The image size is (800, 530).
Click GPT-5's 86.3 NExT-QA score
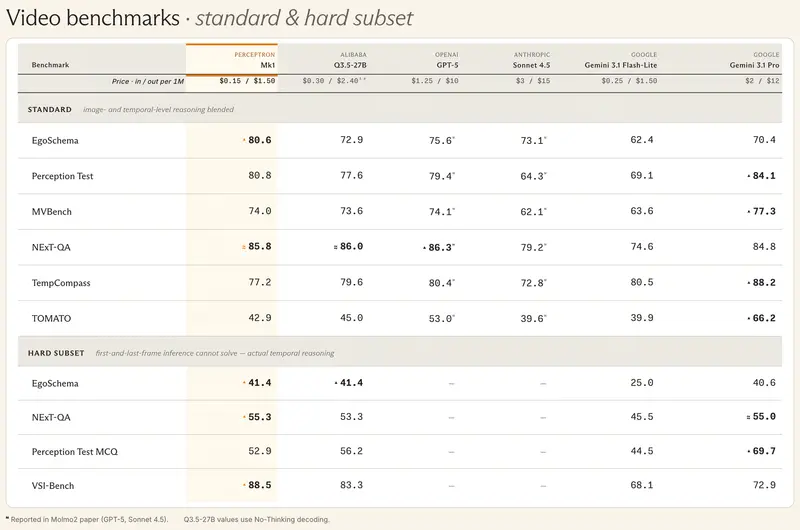441,247
